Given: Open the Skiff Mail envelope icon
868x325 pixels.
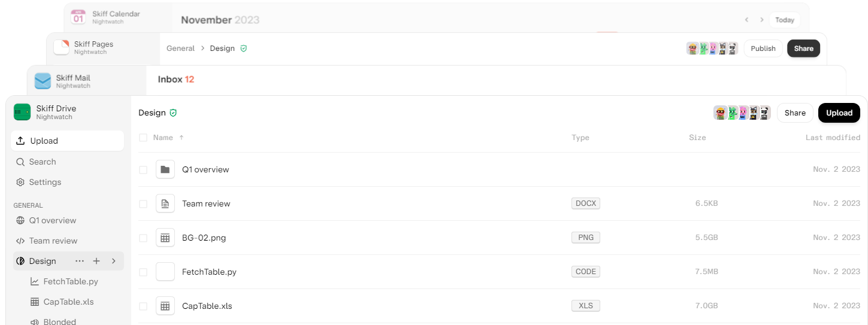Looking at the screenshot, I should tap(43, 81).
